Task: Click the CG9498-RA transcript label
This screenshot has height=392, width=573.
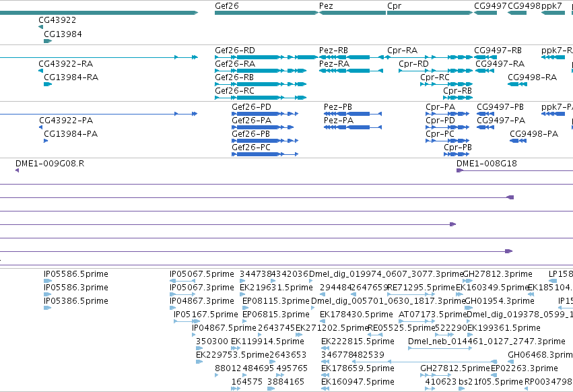Action: pos(532,77)
